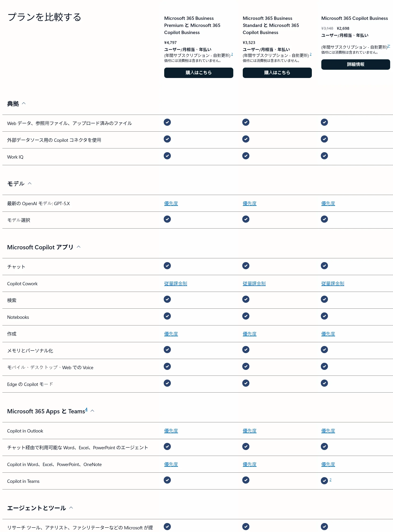
Task: Open 優先度 link for Copilot in Outlook, Premium column
Action: tap(171, 431)
